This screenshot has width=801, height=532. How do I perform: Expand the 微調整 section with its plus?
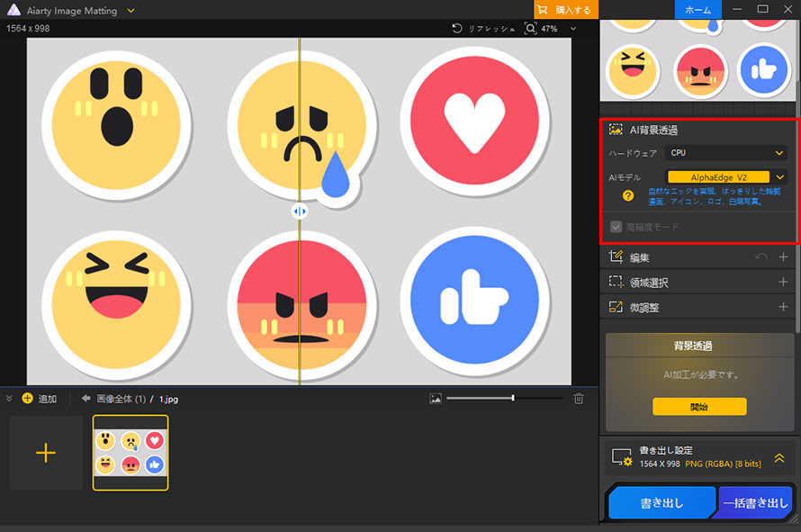[x=783, y=307]
